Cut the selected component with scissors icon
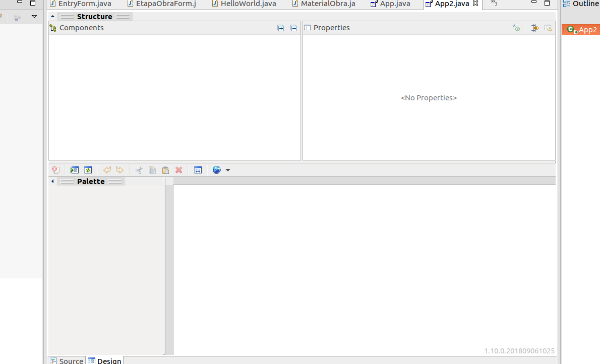The image size is (600, 364). [139, 170]
